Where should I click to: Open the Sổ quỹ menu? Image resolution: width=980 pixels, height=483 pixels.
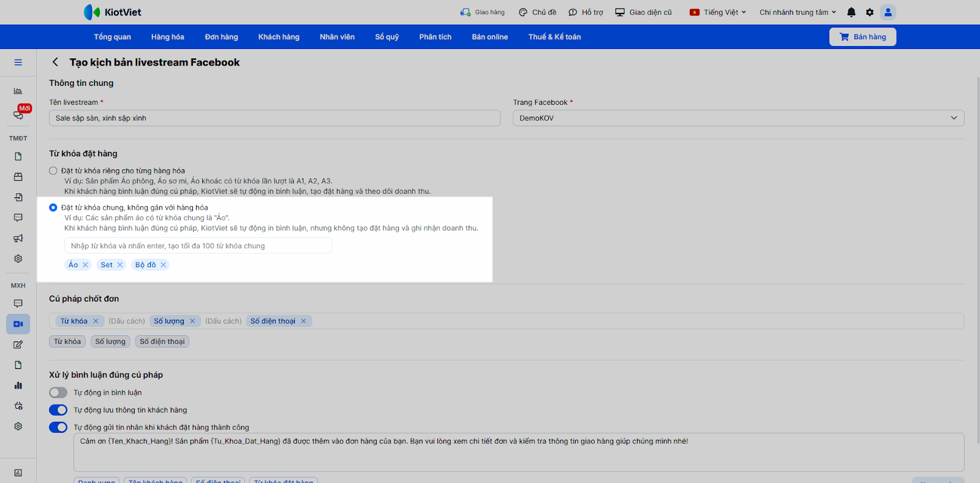pos(387,37)
